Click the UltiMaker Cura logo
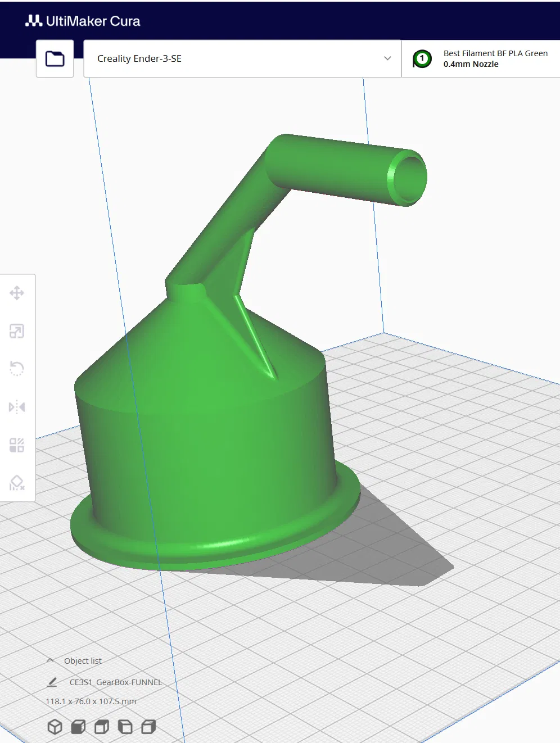Screen dimensions: 560x743 coord(83,21)
